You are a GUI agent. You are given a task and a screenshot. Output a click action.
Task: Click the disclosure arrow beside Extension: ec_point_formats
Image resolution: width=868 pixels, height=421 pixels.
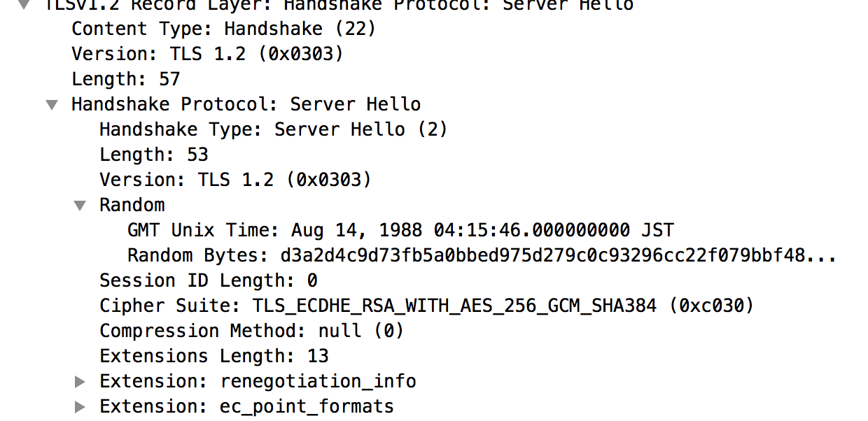tap(80, 406)
